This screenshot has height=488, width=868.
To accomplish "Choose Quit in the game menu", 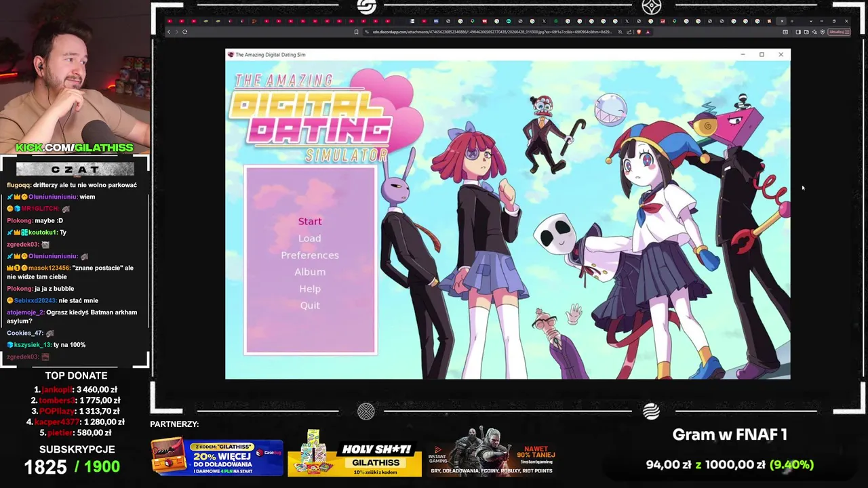I will (310, 305).
